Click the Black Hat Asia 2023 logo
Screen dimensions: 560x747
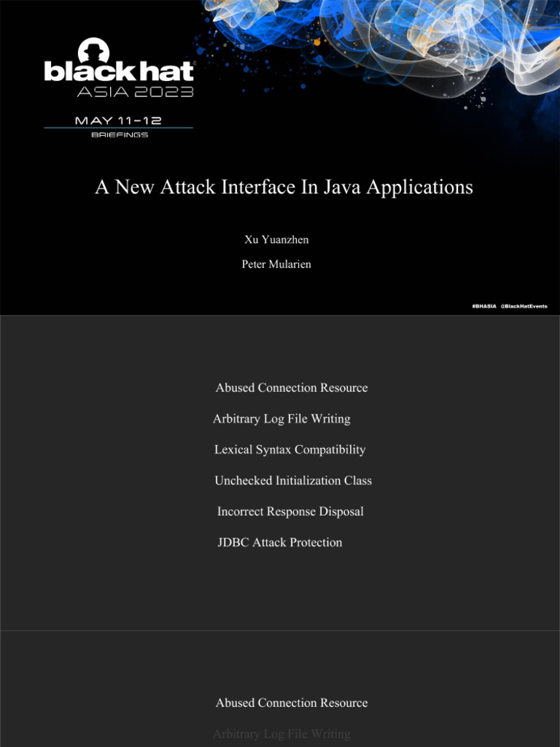coord(119,67)
